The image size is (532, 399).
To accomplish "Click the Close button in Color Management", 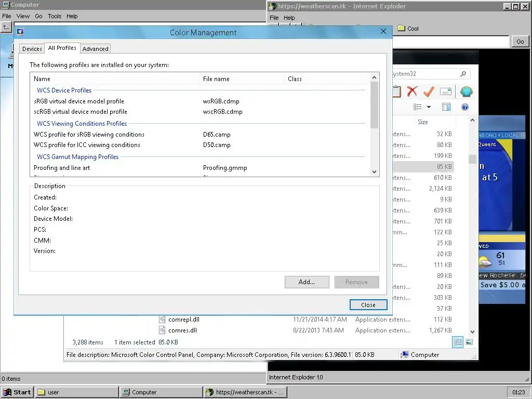I will pyautogui.click(x=368, y=304).
